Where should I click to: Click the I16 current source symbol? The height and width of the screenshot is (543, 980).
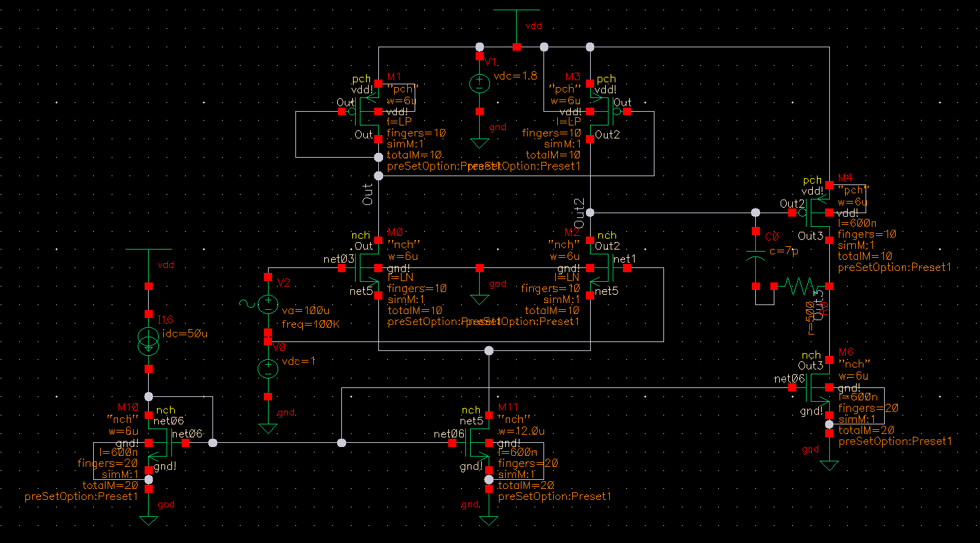click(149, 341)
